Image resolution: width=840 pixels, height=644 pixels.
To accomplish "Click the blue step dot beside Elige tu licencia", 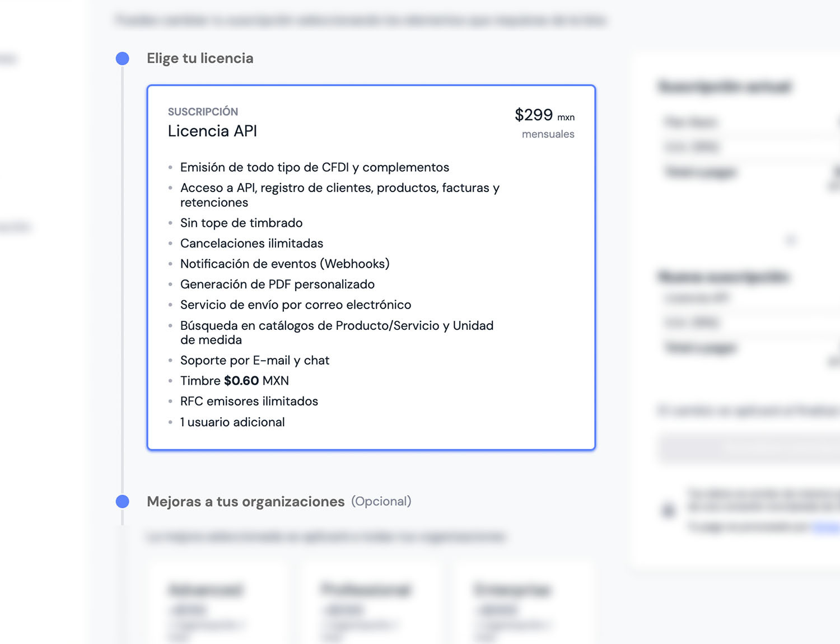I will pos(122,59).
